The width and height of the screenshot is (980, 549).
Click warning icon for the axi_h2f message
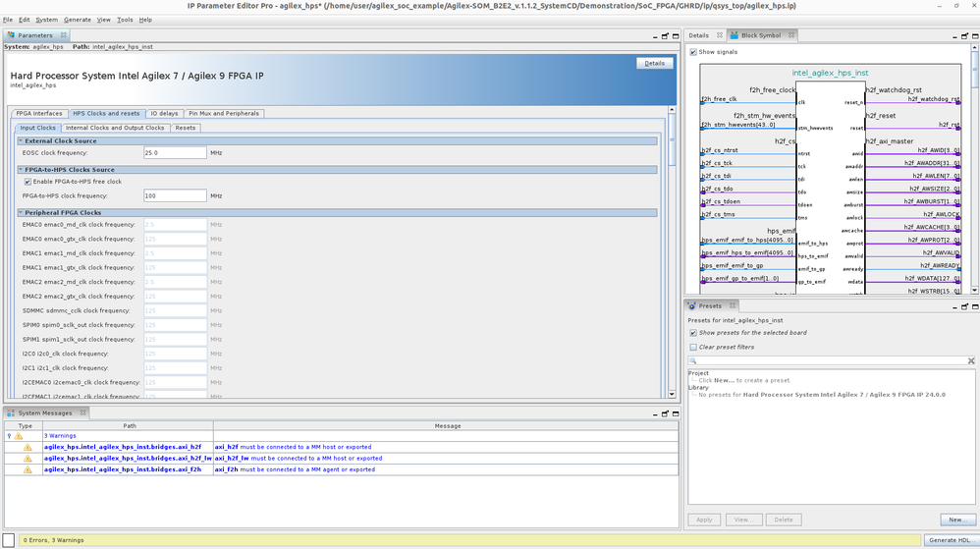[27, 447]
